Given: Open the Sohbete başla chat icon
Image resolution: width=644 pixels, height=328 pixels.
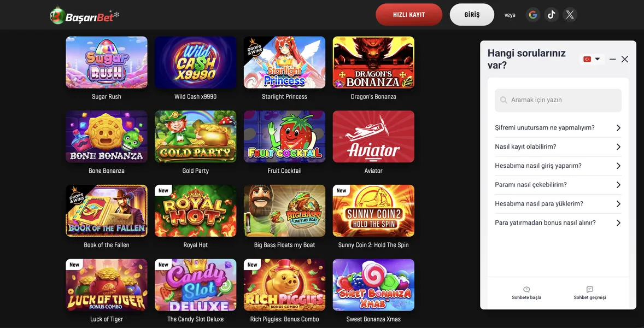Looking at the screenshot, I should coord(526,292).
